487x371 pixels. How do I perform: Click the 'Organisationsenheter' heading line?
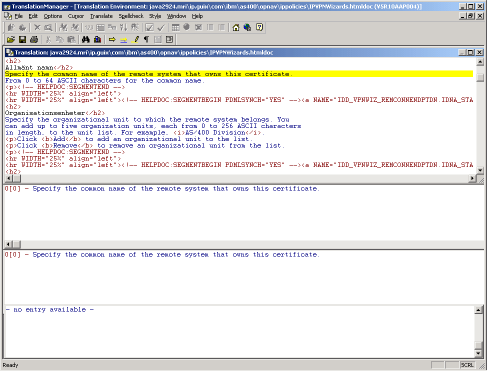pos(55,113)
